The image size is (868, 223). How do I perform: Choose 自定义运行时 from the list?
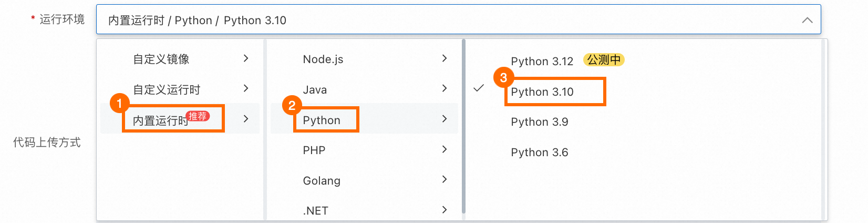(x=167, y=90)
